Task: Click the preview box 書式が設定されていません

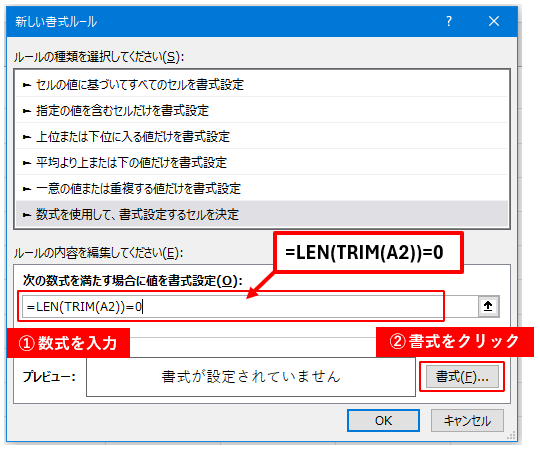Action: [251, 377]
